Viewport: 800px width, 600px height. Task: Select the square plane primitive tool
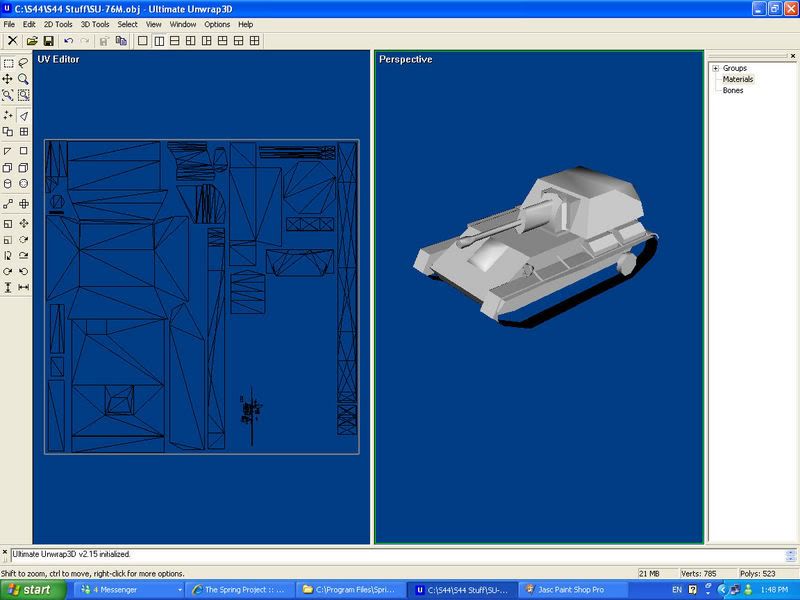pyautogui.click(x=23, y=151)
